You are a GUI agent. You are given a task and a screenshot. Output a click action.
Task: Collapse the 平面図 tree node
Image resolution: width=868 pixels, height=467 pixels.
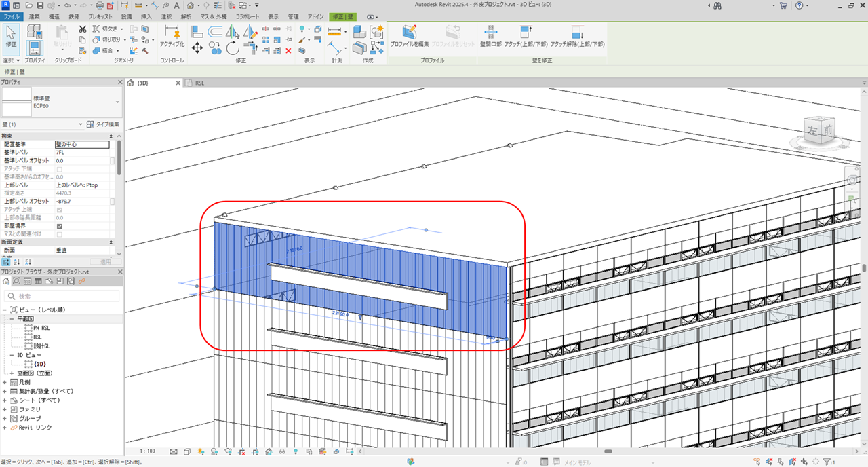click(x=13, y=318)
